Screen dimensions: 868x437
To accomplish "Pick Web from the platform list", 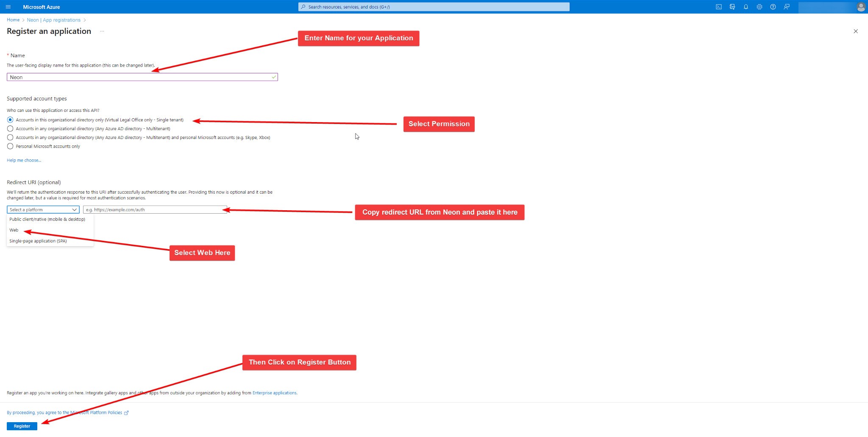I will (14, 230).
